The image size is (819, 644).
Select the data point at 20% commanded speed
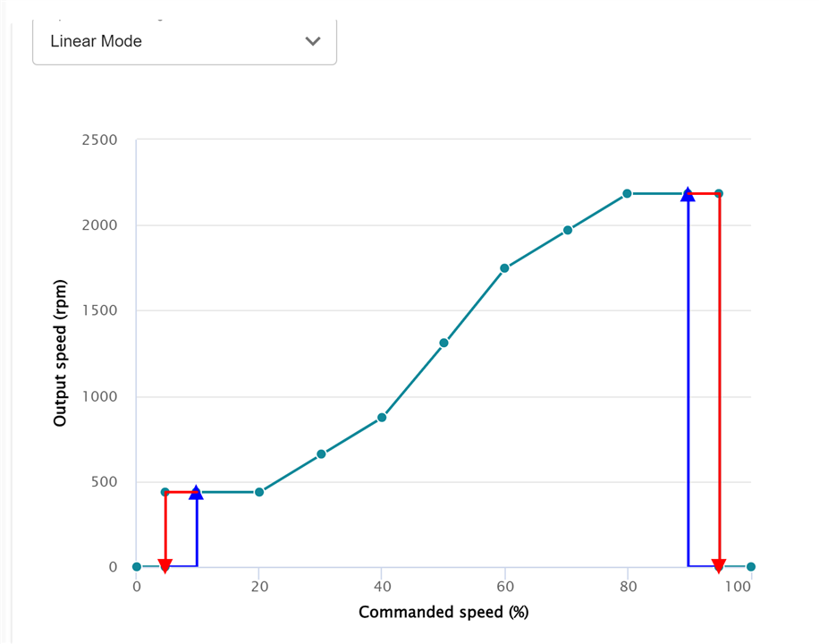[x=259, y=492]
